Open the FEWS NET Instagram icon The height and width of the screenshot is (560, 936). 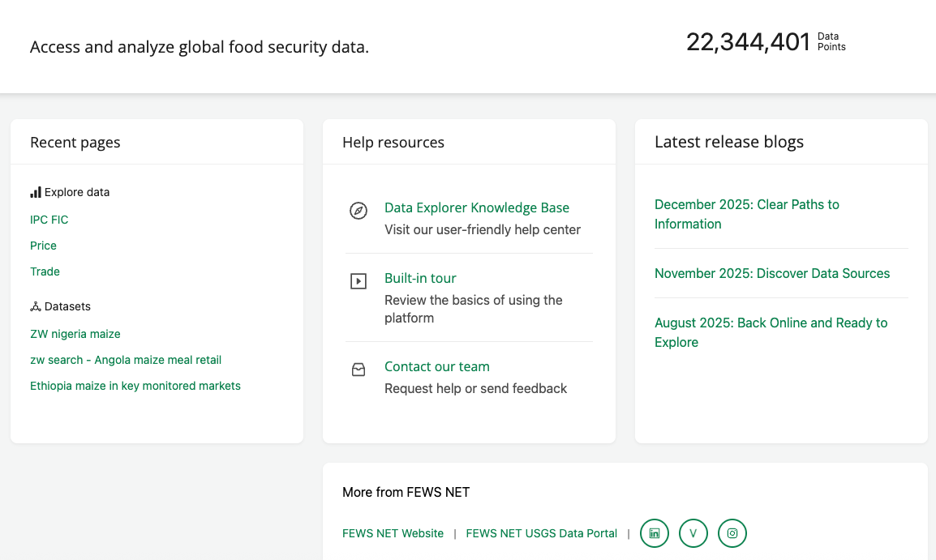tap(732, 533)
